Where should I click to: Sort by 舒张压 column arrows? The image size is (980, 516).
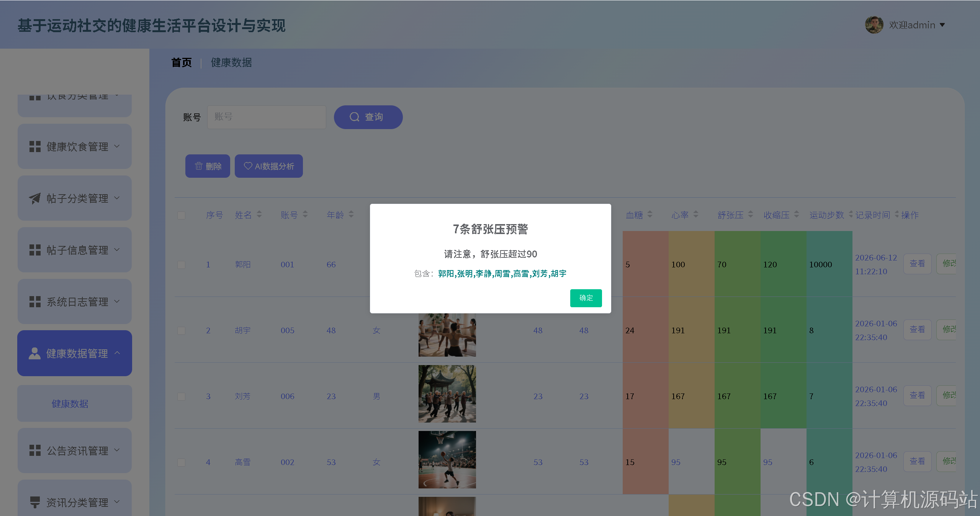(x=751, y=215)
